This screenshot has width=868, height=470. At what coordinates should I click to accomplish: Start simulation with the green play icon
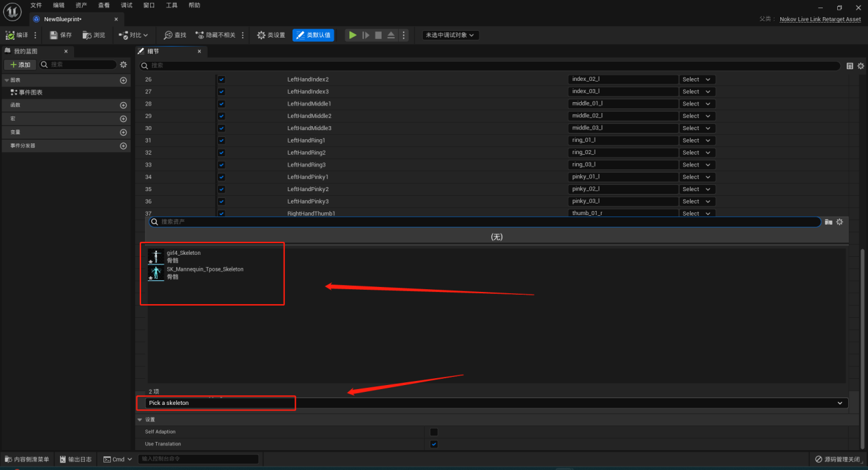pos(352,35)
